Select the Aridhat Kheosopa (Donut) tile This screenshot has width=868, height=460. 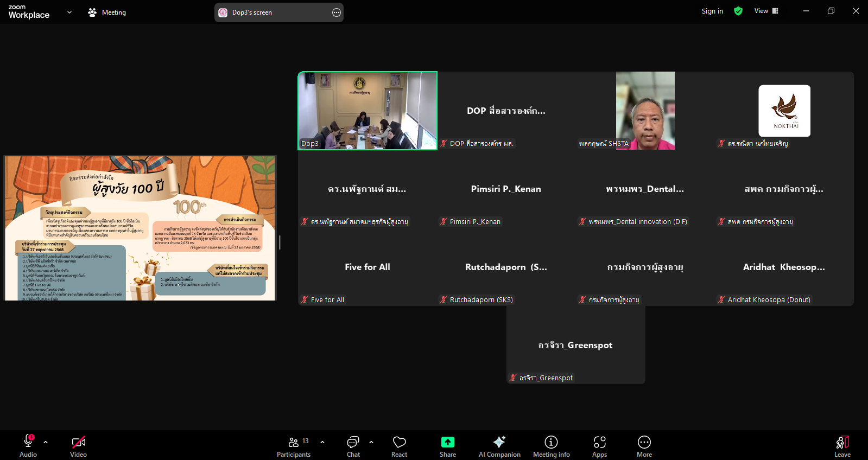pyautogui.click(x=784, y=267)
